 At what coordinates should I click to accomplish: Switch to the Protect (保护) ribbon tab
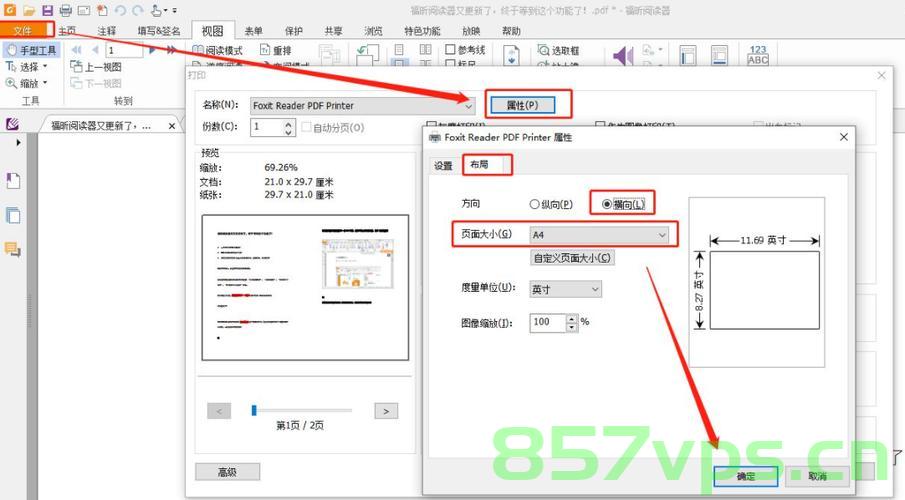click(293, 31)
